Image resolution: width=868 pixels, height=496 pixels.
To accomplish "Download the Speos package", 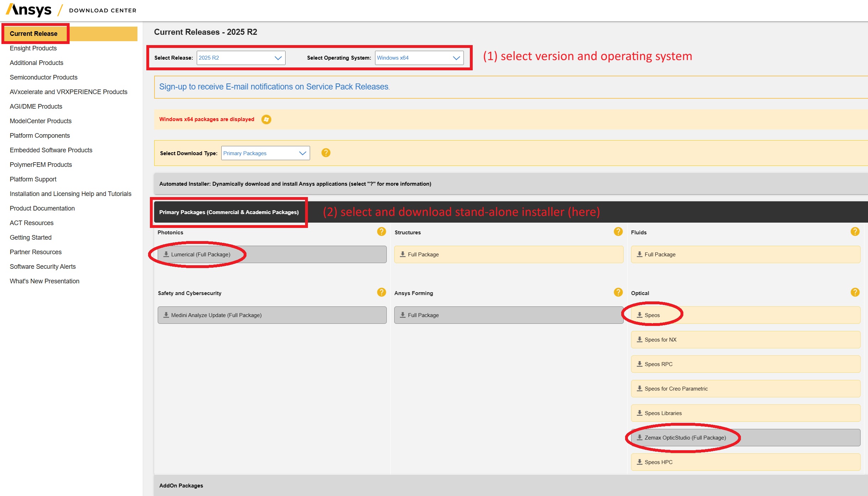I will click(745, 315).
